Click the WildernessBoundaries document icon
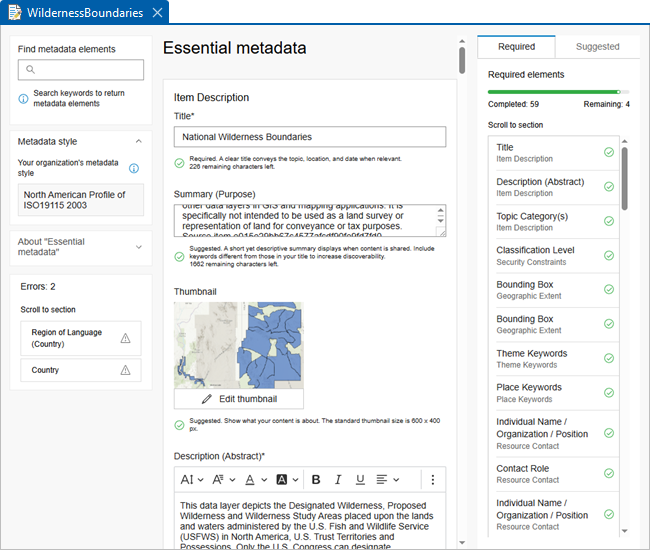This screenshot has width=650, height=550. pyautogui.click(x=15, y=12)
